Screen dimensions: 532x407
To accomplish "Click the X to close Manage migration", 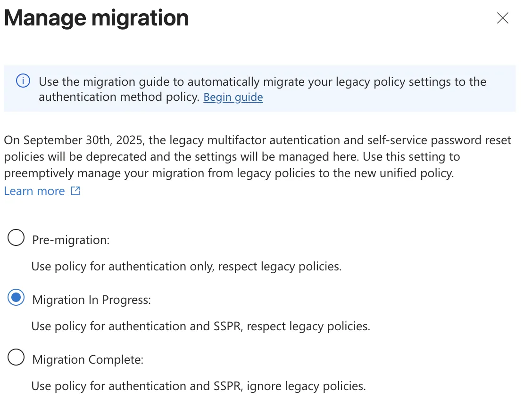I will (x=502, y=18).
